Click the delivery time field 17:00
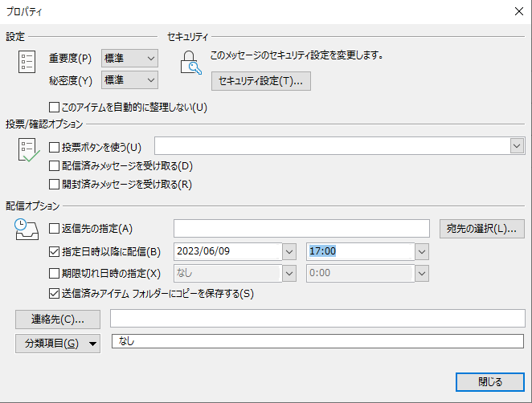Viewport: 532px width, 403px height. [x=360, y=251]
